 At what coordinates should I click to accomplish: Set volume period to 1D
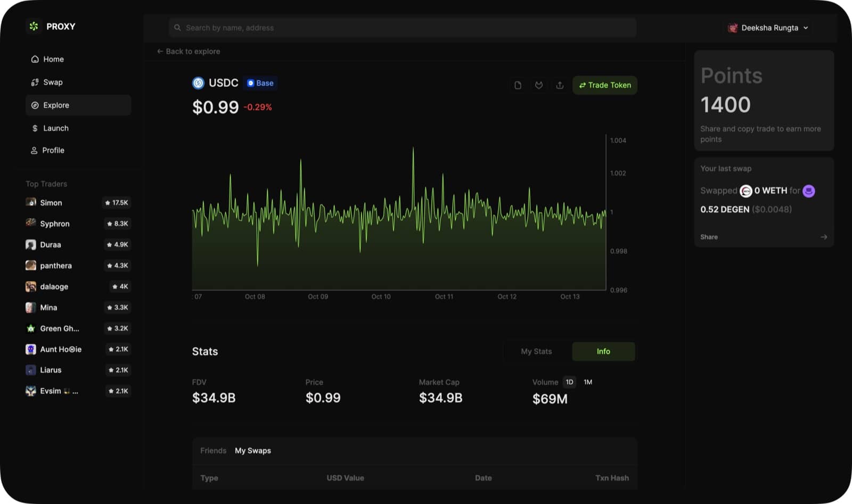point(569,382)
